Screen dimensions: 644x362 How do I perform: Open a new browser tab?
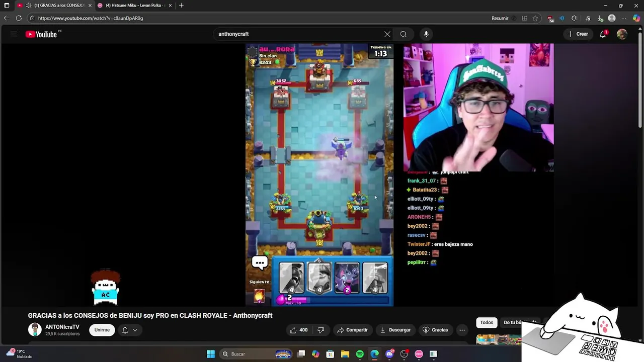[181, 5]
